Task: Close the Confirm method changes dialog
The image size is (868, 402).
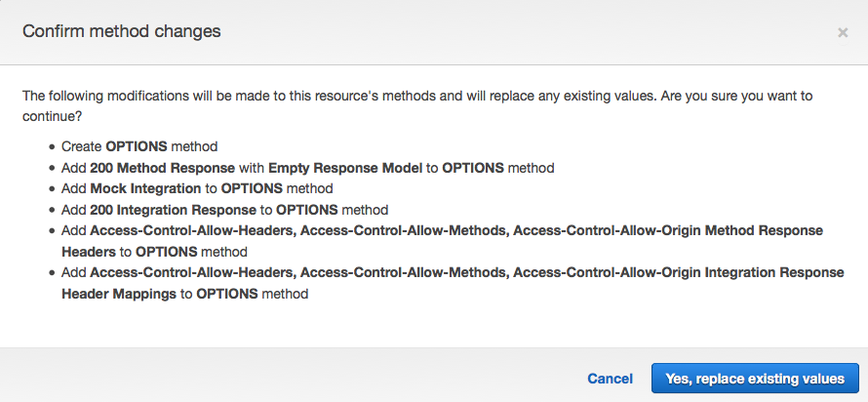Action: 843,32
